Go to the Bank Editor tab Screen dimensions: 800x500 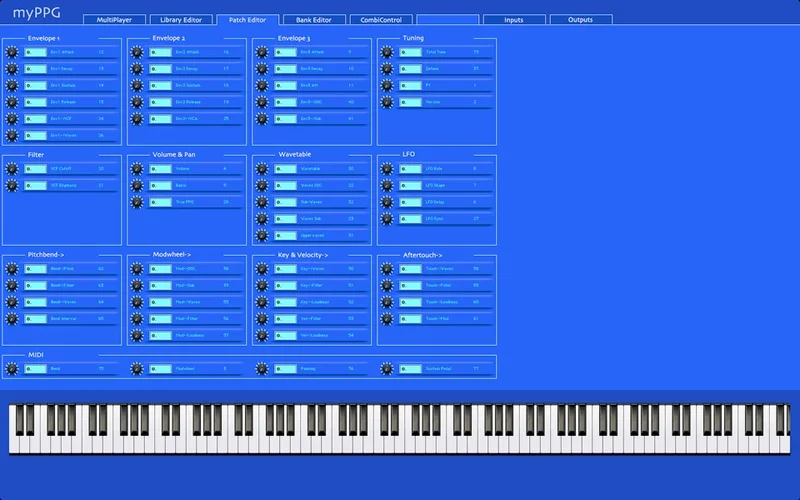pos(314,20)
